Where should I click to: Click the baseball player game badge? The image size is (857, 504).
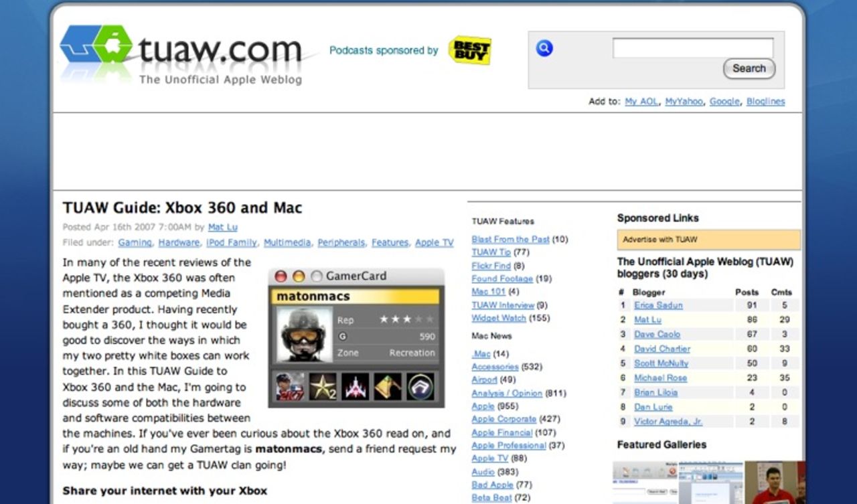pyautogui.click(x=290, y=387)
